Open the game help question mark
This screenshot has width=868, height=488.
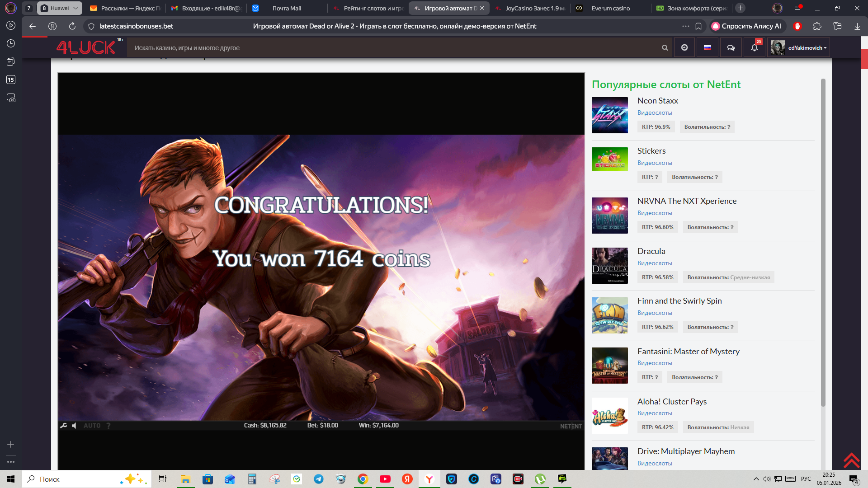click(108, 426)
